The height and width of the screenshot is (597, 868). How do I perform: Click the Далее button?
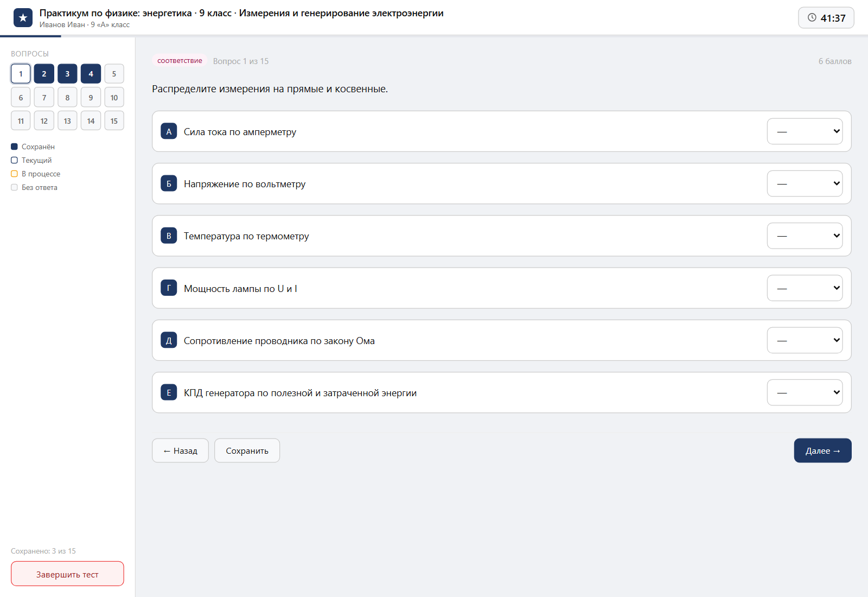822,450
